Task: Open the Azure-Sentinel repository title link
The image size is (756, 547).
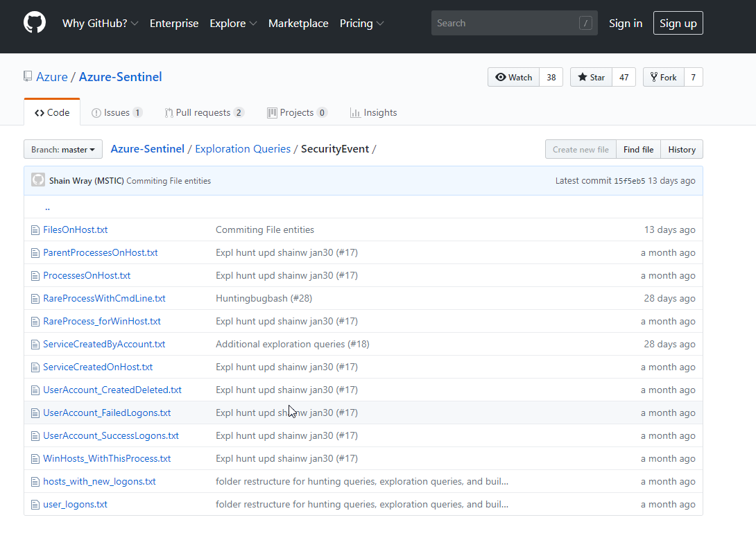Action: point(121,77)
